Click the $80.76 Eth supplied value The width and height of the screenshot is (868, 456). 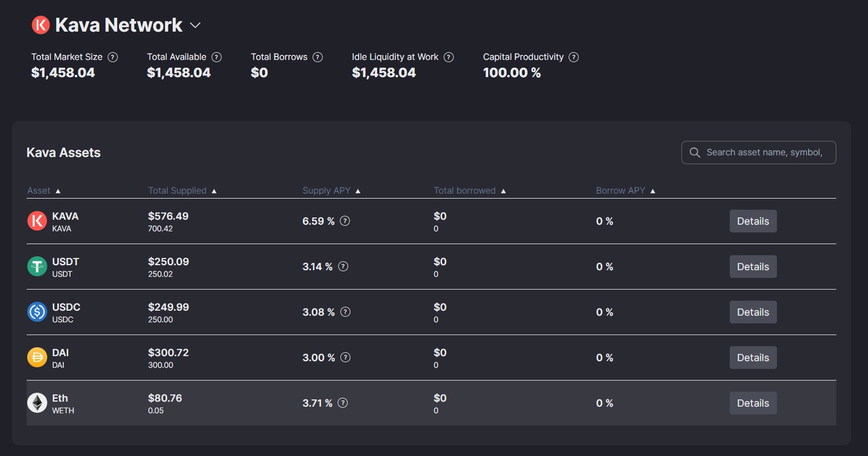[165, 398]
